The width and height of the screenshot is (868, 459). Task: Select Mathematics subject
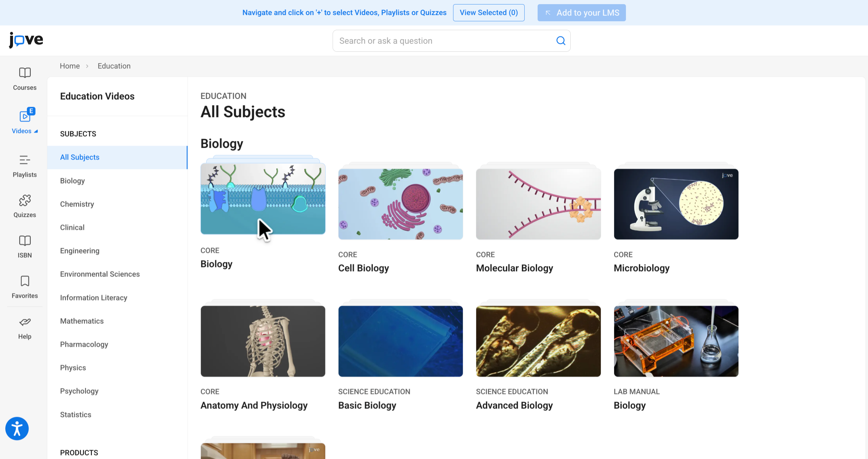point(82,321)
